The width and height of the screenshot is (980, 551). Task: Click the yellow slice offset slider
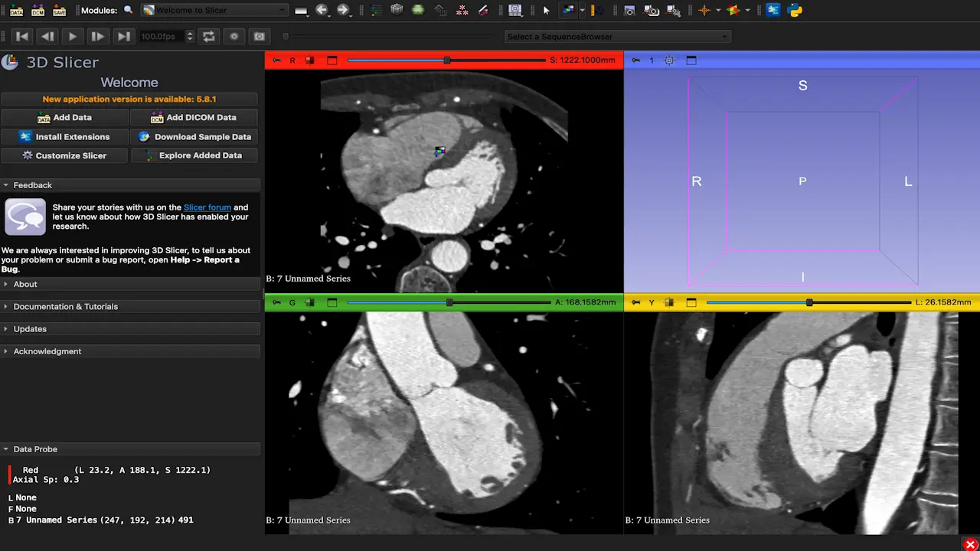point(808,302)
